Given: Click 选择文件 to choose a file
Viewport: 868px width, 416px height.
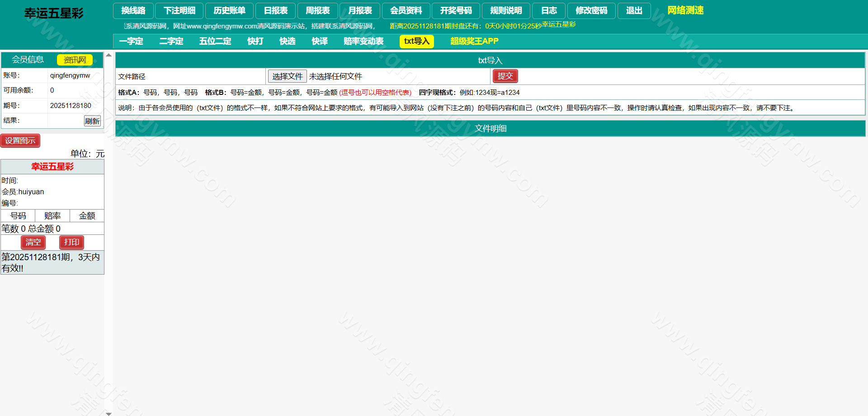Looking at the screenshot, I should click(x=287, y=76).
